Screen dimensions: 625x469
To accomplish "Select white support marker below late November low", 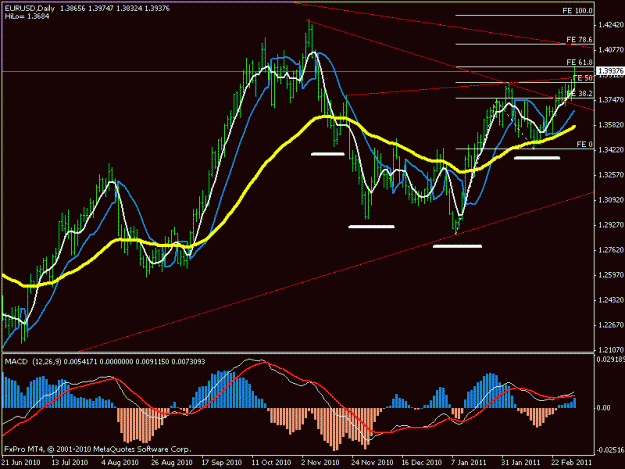I will pyautogui.click(x=371, y=227).
